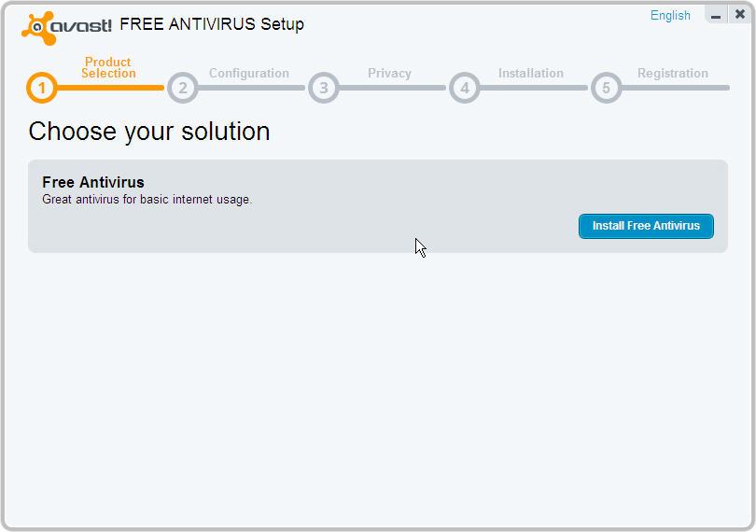Screen dimensions: 756x532
Task: Select step 4 circle icon
Action: [x=464, y=88]
